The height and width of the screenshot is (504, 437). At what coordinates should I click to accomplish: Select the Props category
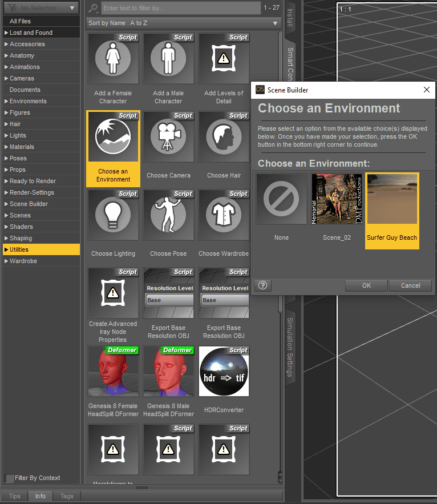[41, 170]
